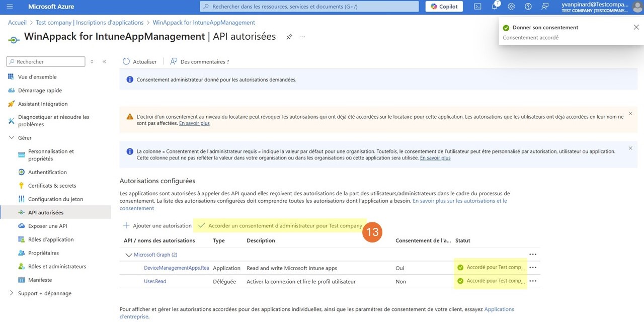644x325 pixels.
Task: Open Des commentaires feedback
Action: (200, 61)
